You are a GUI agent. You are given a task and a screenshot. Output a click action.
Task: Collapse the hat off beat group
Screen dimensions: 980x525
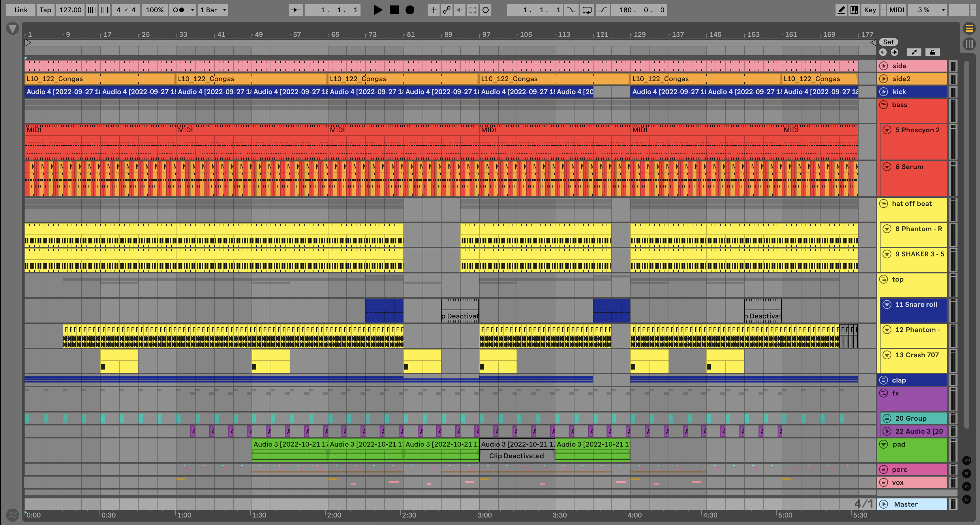[883, 203]
